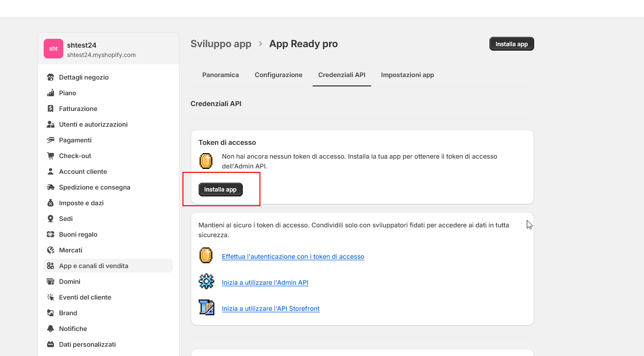
Task: Switch to the Panoramica tab
Action: tap(220, 75)
